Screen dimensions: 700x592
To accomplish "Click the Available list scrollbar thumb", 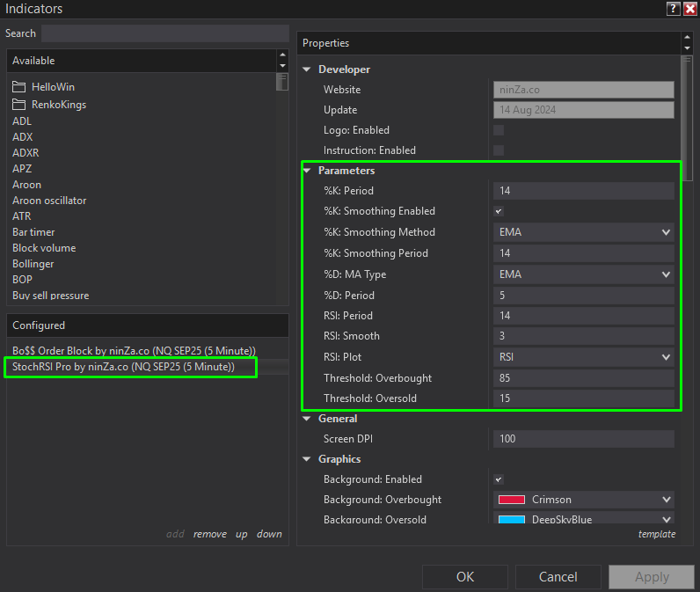I will (x=282, y=82).
